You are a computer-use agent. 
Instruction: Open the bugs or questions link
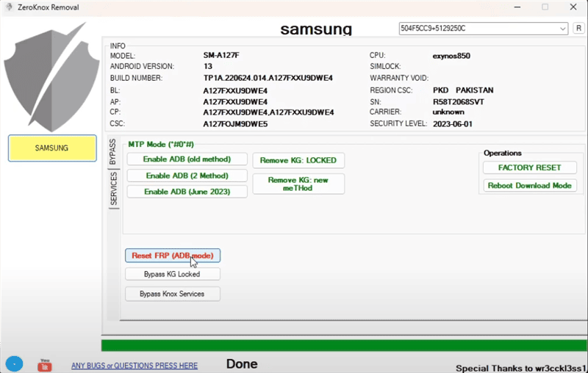[x=134, y=365]
